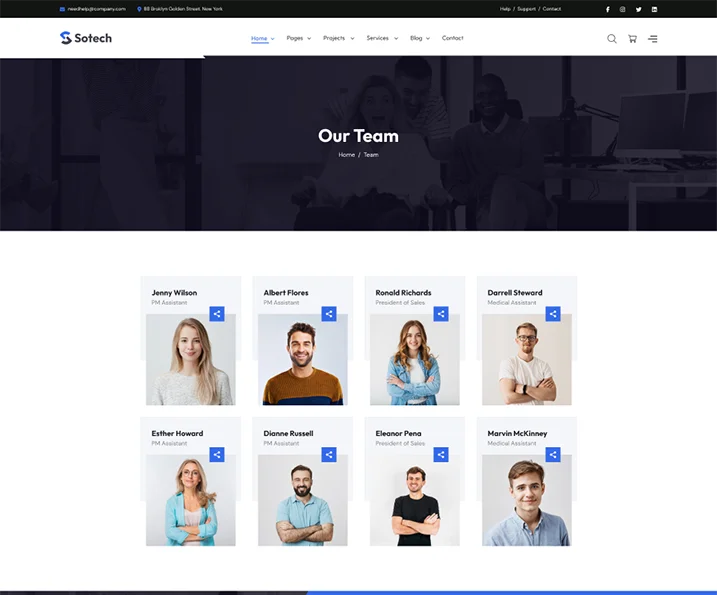Open the LinkedIn social icon
This screenshot has width=717, height=595.
pyautogui.click(x=654, y=9)
